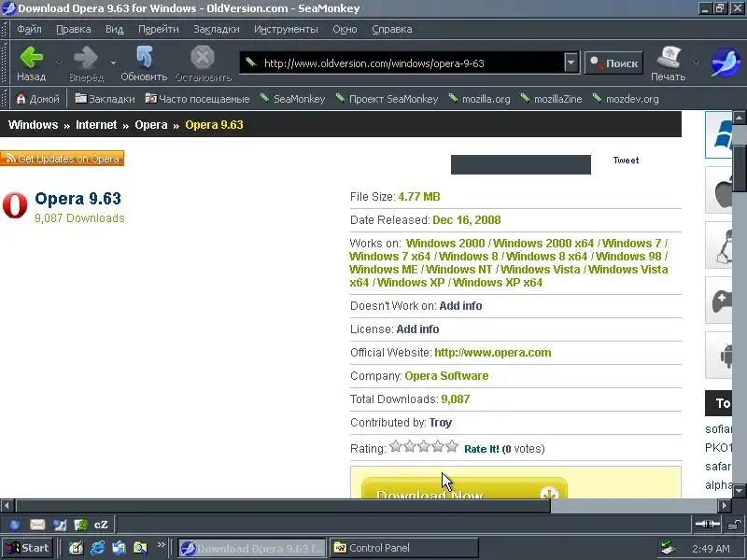Open Mail envelope icon in component bar
The width and height of the screenshot is (747, 560).
[x=37, y=525]
